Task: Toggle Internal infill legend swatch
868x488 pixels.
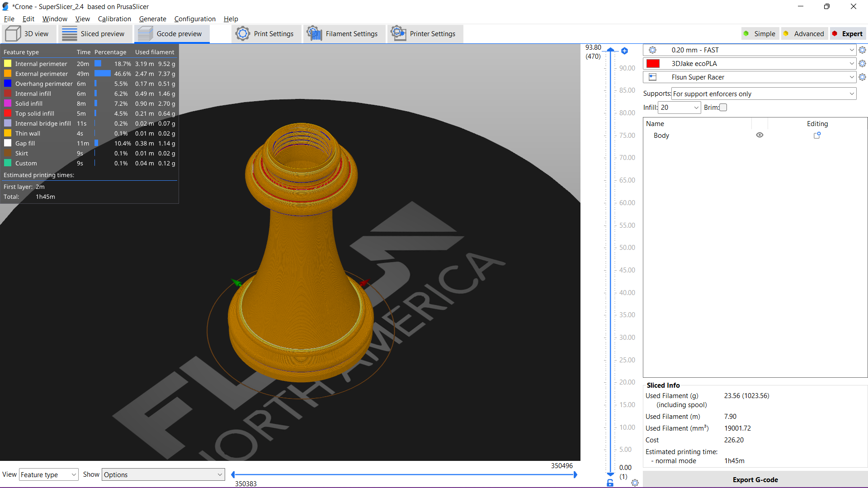Action: click(8, 94)
